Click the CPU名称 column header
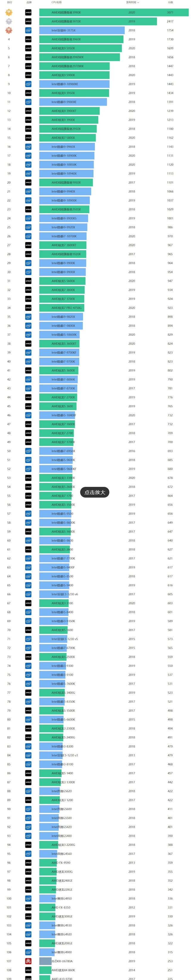The image size is (191, 980). point(57,2)
